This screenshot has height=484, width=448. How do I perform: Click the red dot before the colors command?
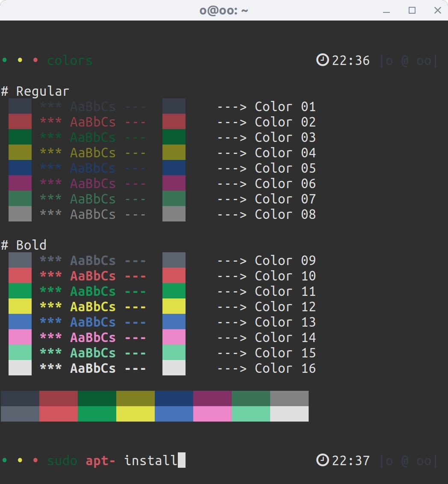[35, 60]
